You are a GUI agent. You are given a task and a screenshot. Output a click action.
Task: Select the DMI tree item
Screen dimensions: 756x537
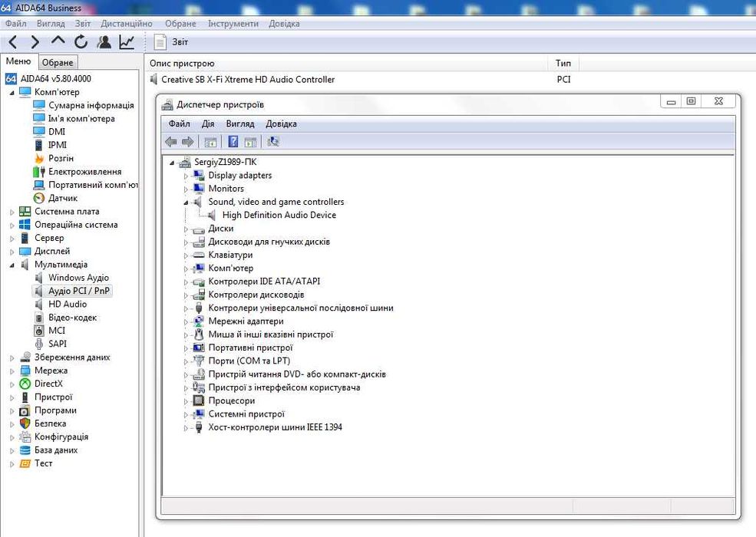pos(56,132)
